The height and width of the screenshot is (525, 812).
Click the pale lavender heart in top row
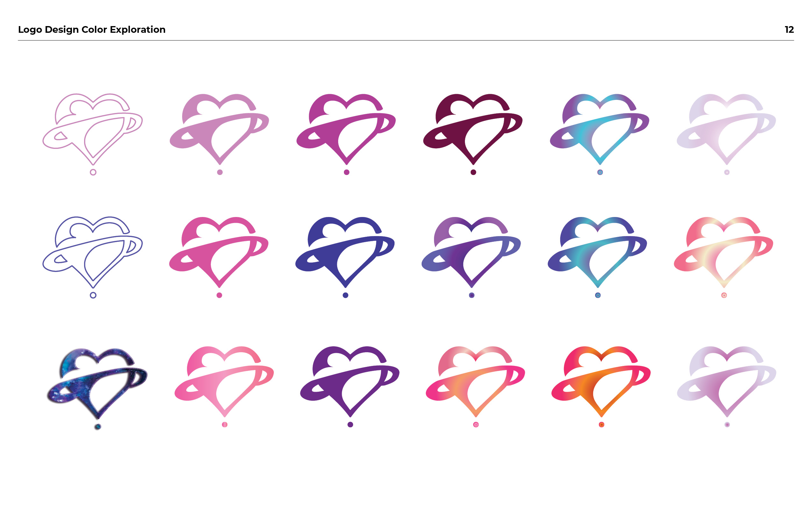pyautogui.click(x=726, y=129)
